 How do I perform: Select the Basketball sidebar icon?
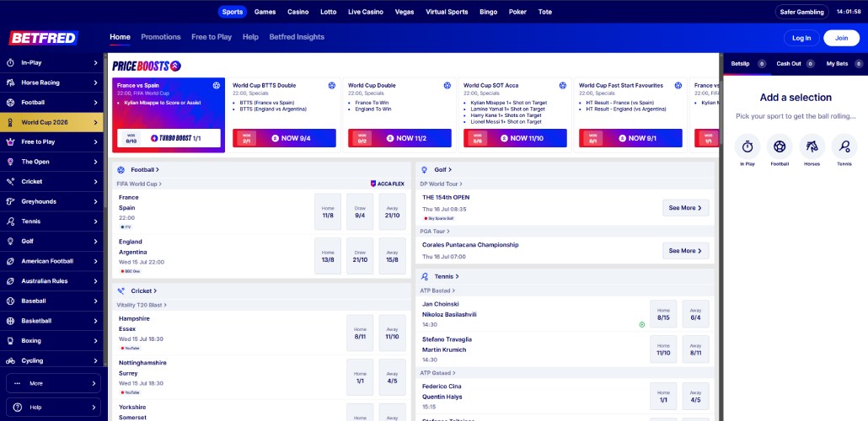[10, 321]
